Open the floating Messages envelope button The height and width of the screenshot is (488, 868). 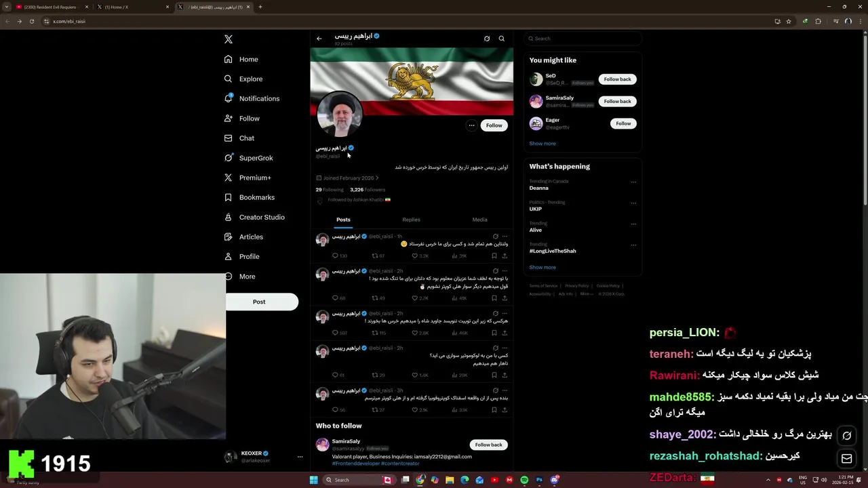pos(847,459)
